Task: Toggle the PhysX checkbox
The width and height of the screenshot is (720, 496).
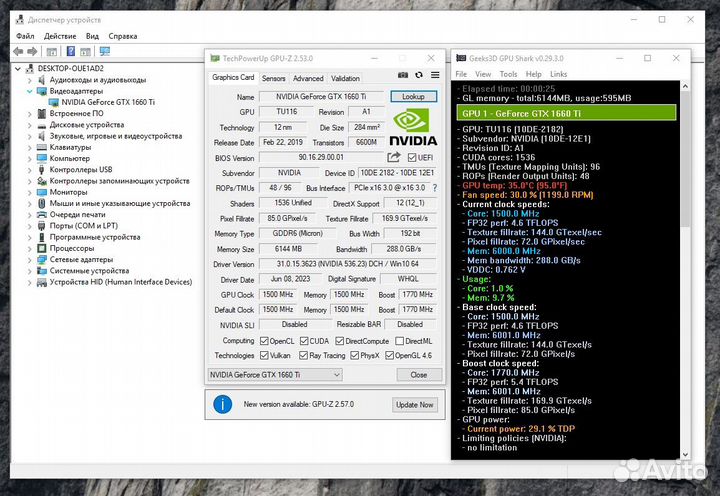Action: (x=354, y=355)
